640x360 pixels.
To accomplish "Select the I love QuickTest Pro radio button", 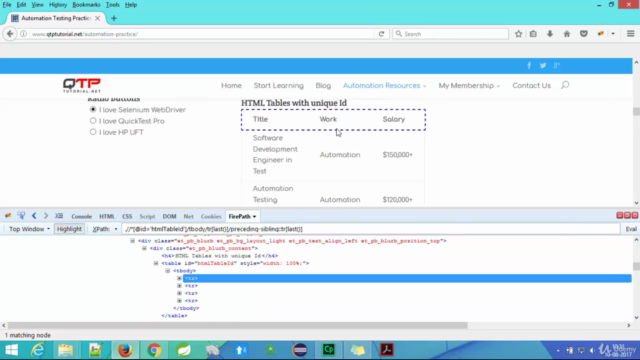I will [x=93, y=121].
